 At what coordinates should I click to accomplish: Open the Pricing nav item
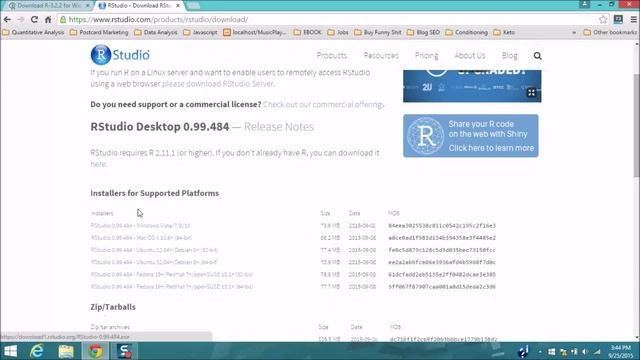tap(426, 56)
